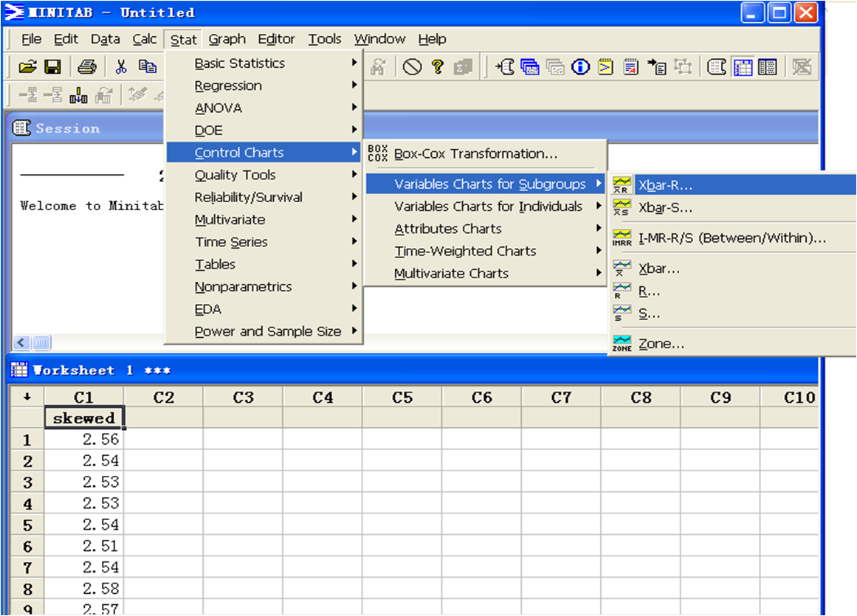Viewport: 857px width, 616px height.
Task: Click the C1 column header
Action: click(83, 398)
